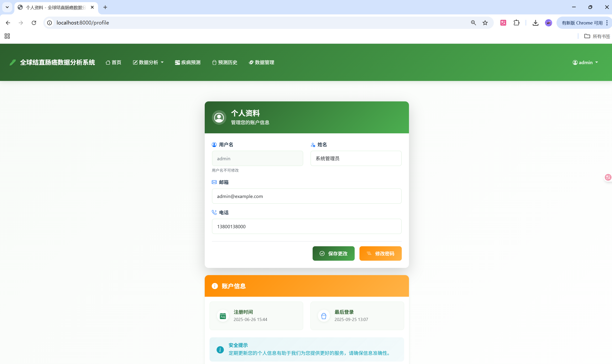This screenshot has height=364, width=612.
Task: Click the bucket icon beside 最后登录
Action: [x=323, y=316]
